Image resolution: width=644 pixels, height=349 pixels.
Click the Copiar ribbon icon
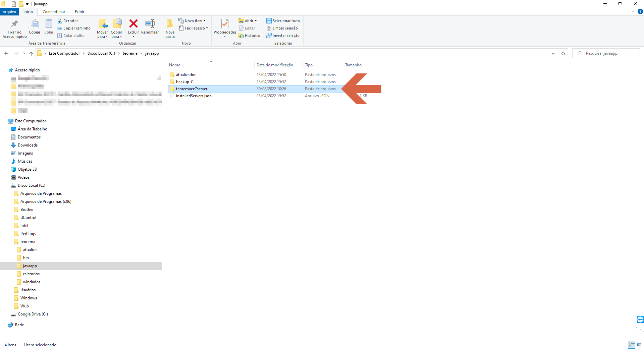(35, 26)
